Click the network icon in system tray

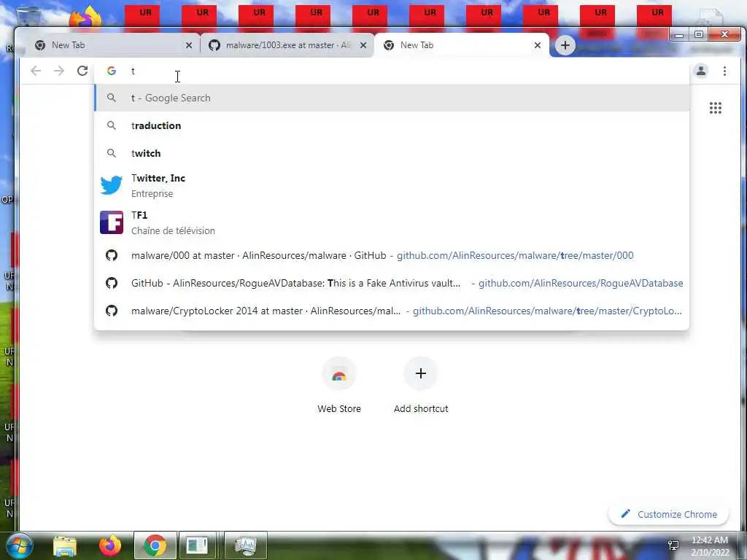click(673, 545)
